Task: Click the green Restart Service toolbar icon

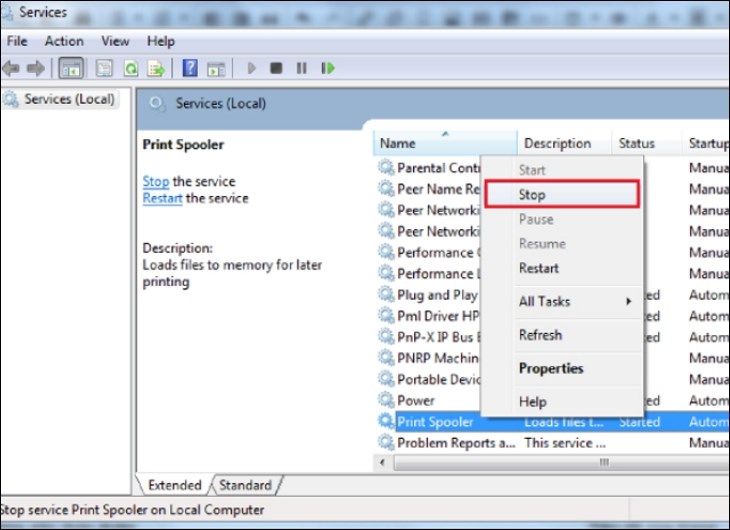Action: pos(327,68)
